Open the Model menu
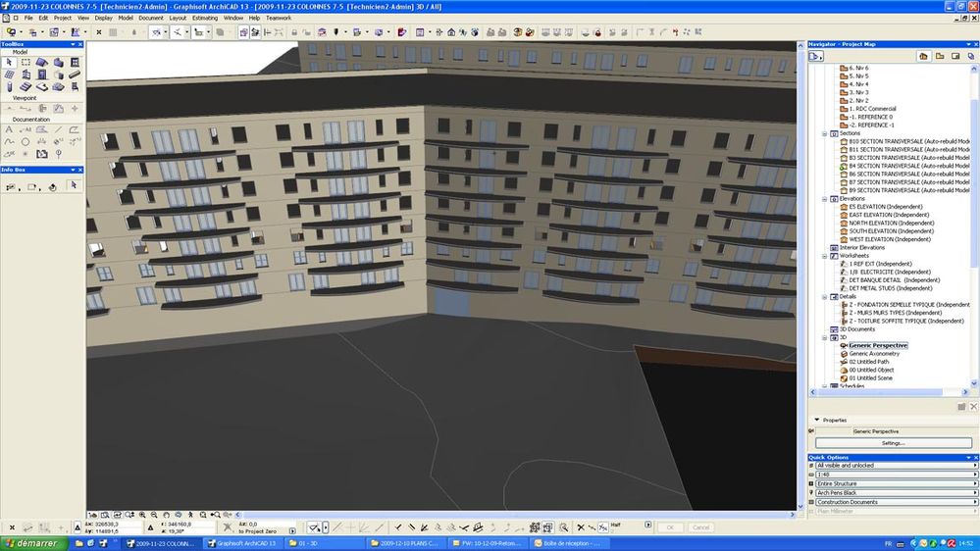980x551 pixels. coord(125,18)
